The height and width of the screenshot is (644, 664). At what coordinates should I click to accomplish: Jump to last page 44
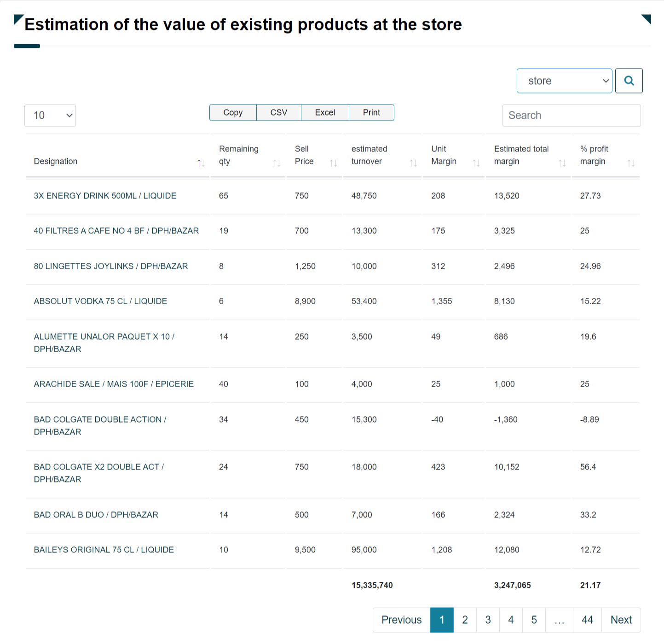pyautogui.click(x=587, y=620)
